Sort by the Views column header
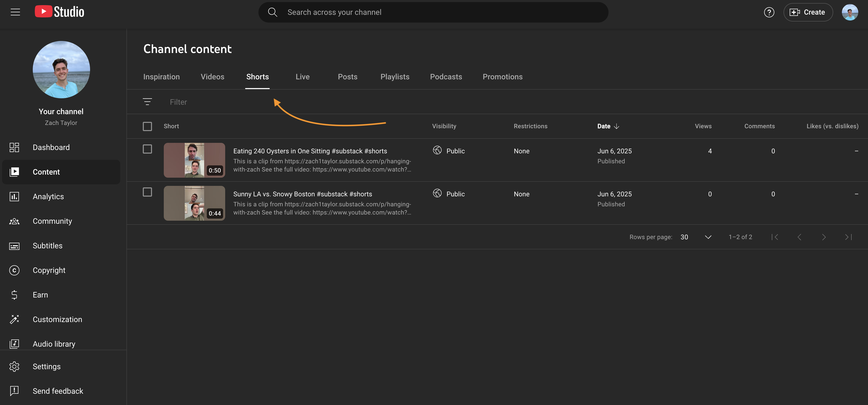This screenshot has width=868, height=405. [x=703, y=126]
